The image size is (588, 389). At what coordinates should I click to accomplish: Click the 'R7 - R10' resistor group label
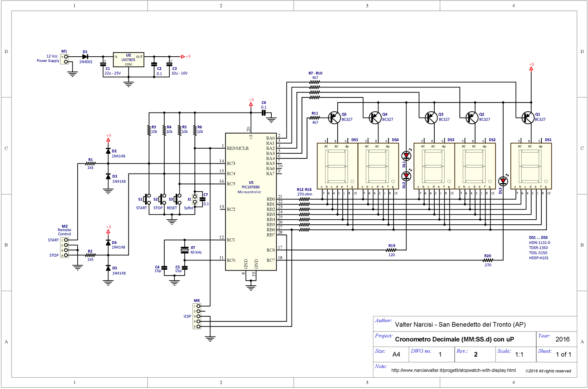click(x=315, y=74)
